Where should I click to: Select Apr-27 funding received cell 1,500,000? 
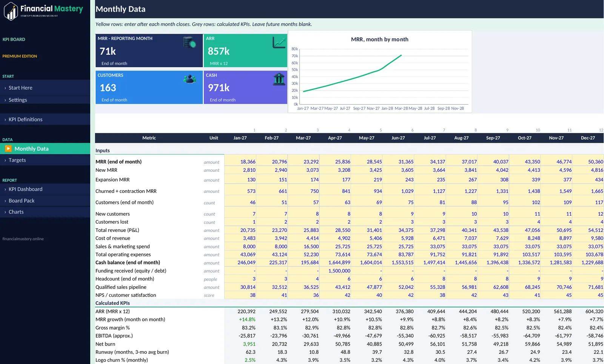335,271
